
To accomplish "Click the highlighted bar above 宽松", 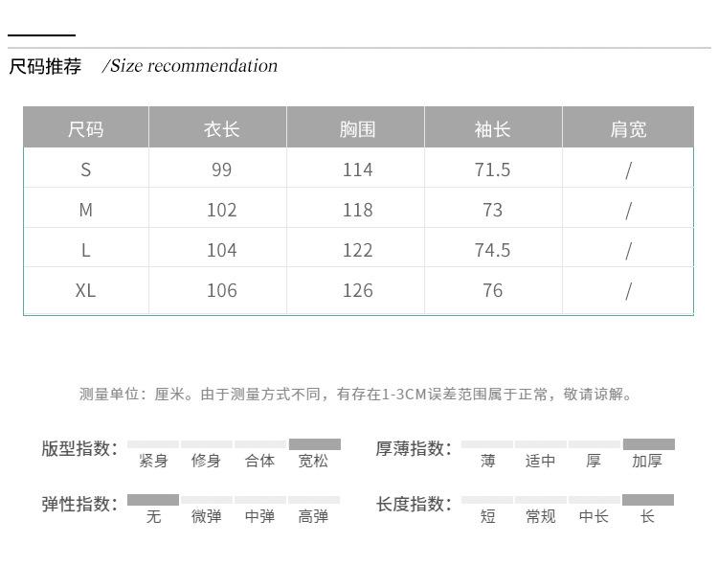I will point(314,444).
